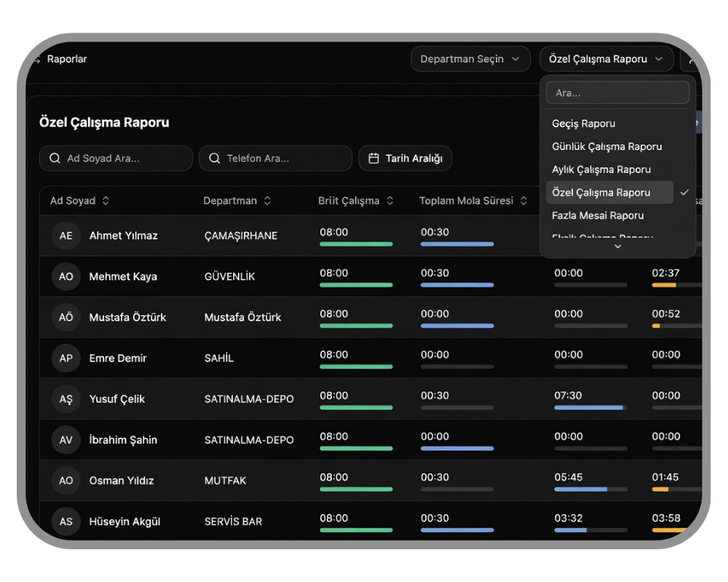Choose Günlük Çalışma Raporu option
This screenshot has width=728, height=582.
coord(607,147)
